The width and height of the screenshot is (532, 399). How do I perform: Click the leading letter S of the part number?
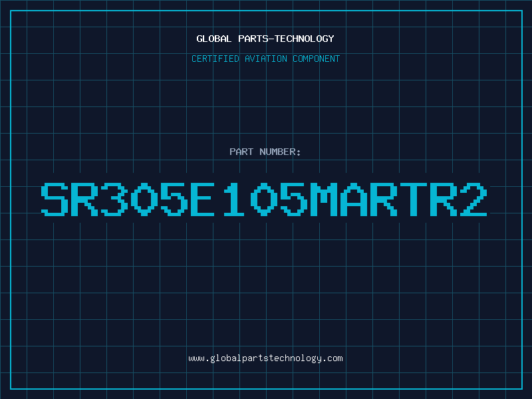click(55, 199)
